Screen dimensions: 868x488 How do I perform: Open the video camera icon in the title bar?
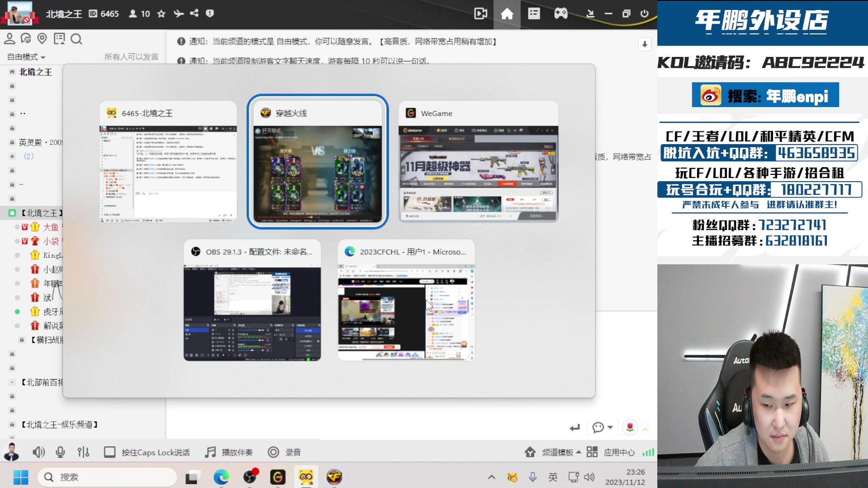tap(481, 14)
